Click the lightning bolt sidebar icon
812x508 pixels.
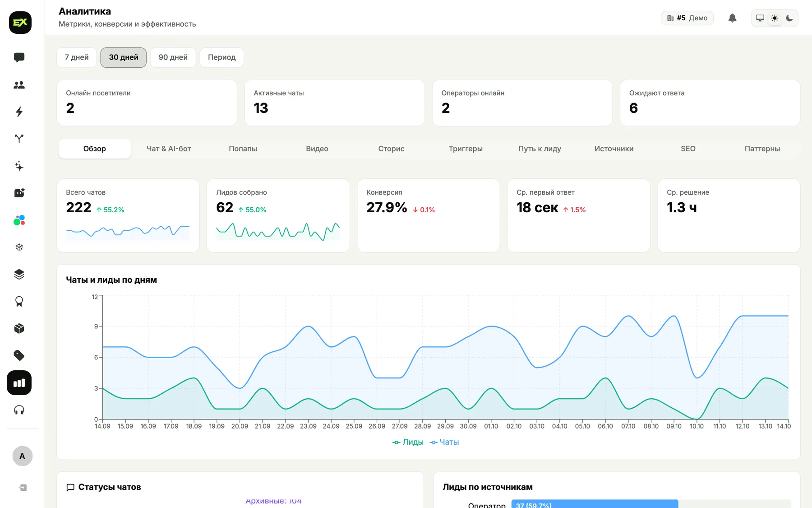click(19, 112)
